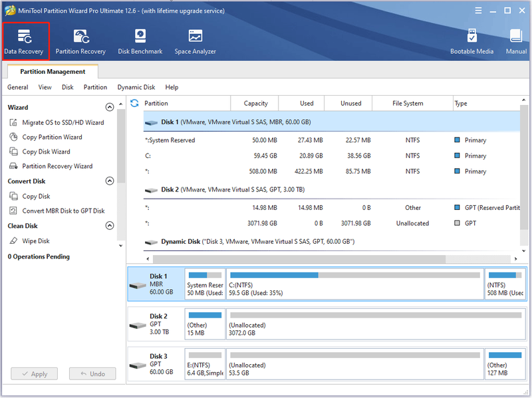The width and height of the screenshot is (532, 398).
Task: Open Bootable Media builder
Action: click(x=471, y=42)
